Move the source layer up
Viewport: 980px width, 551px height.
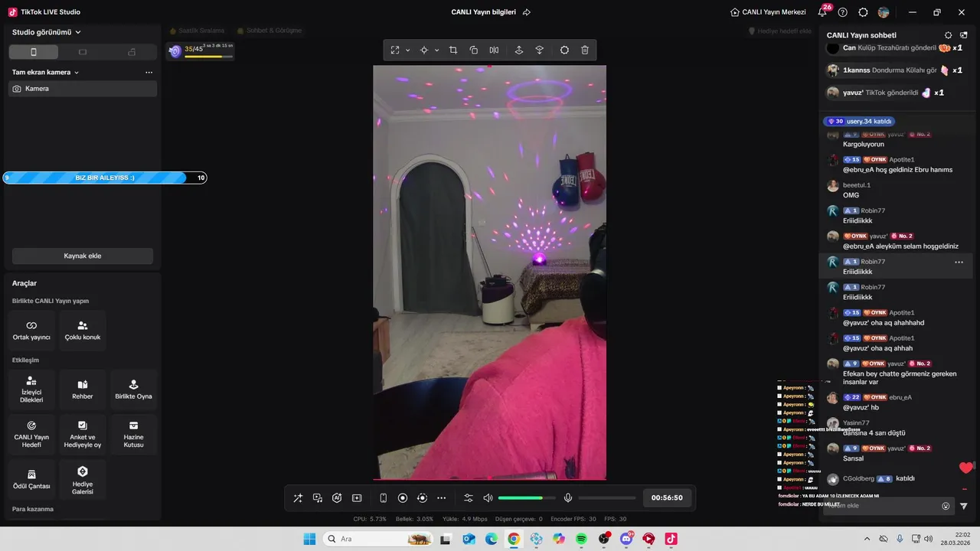[x=518, y=50]
